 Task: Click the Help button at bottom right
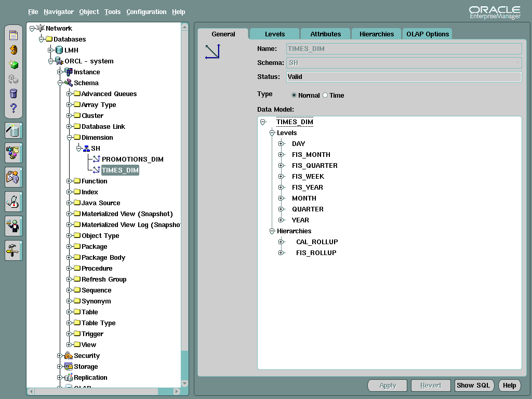tap(509, 385)
